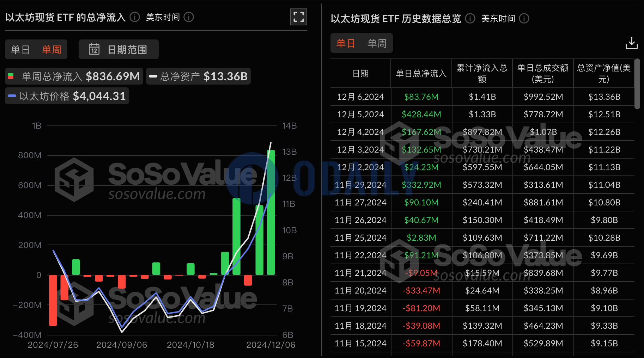The image size is (644, 358).
Task: Click date cell 11月 22,2024
Action: [360, 255]
